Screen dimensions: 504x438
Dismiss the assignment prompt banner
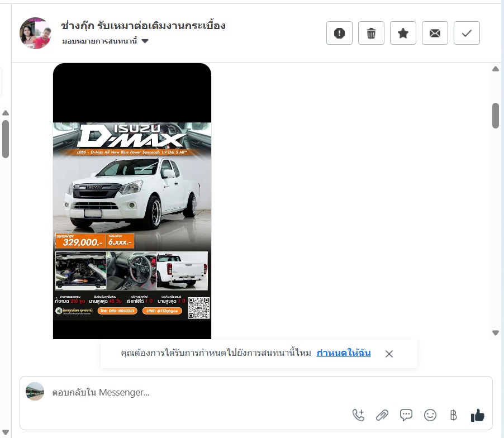[389, 354]
